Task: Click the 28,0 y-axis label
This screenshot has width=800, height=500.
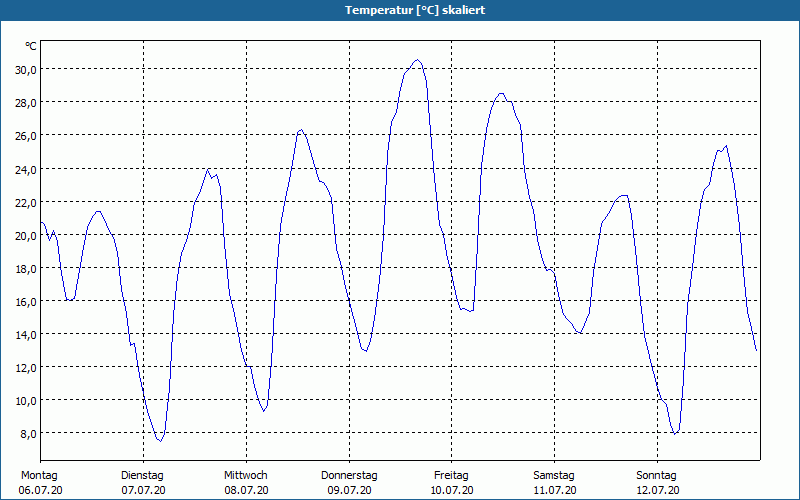Action: [26, 103]
